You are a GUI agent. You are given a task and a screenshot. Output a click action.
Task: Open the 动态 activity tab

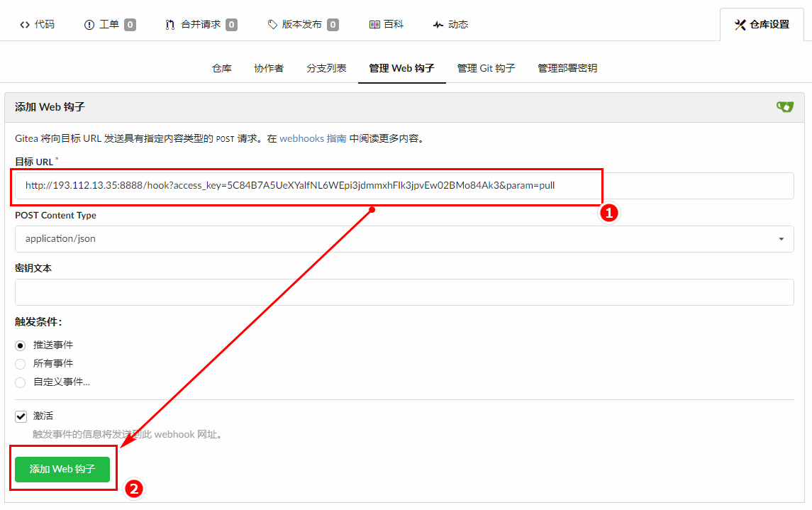(x=450, y=24)
